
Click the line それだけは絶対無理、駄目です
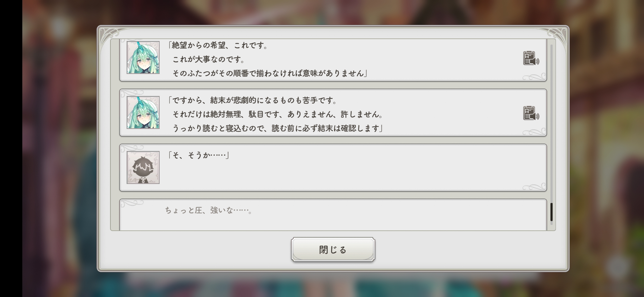click(x=278, y=114)
